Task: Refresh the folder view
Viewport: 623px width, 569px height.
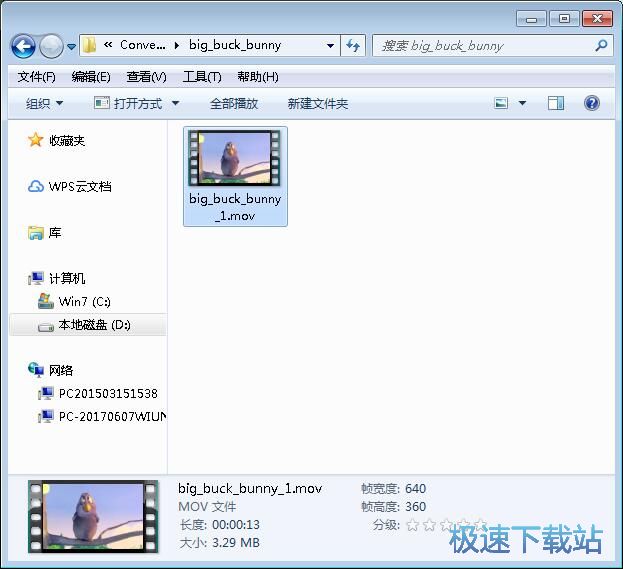Action: click(x=353, y=46)
